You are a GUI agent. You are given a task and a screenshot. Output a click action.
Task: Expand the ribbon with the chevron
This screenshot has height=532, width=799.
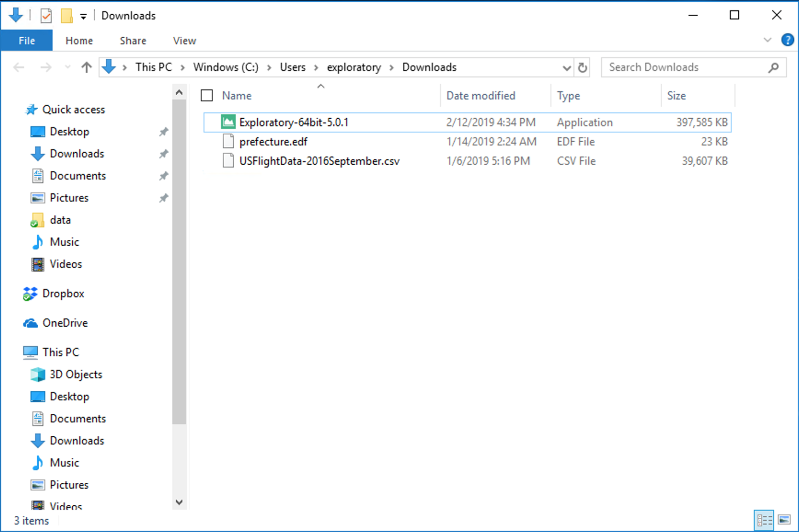pyautogui.click(x=767, y=40)
